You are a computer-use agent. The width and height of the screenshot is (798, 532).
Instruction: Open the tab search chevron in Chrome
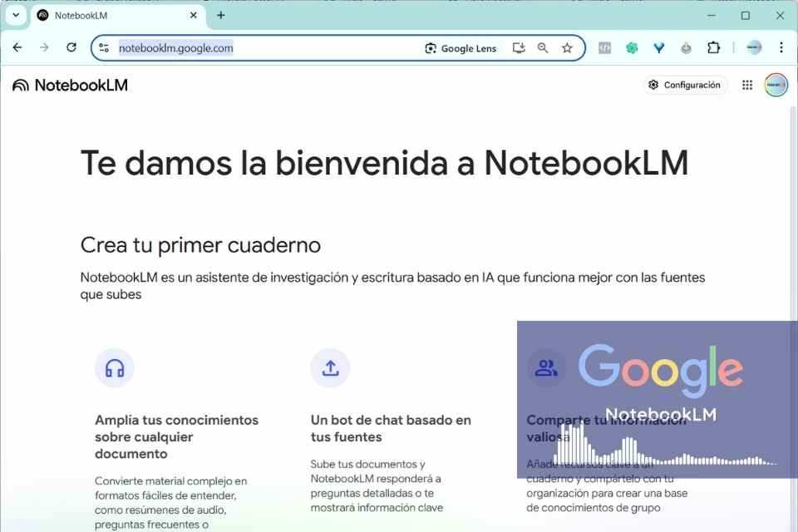tap(16, 15)
